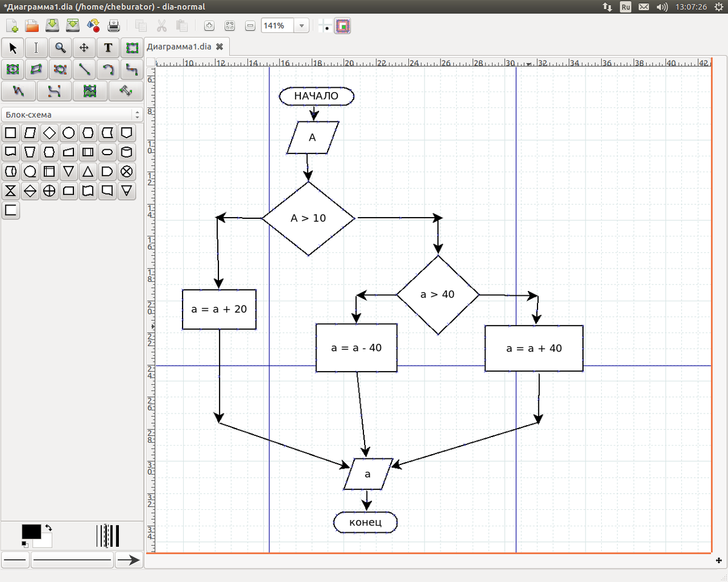Select the Image insert tool

click(90, 91)
